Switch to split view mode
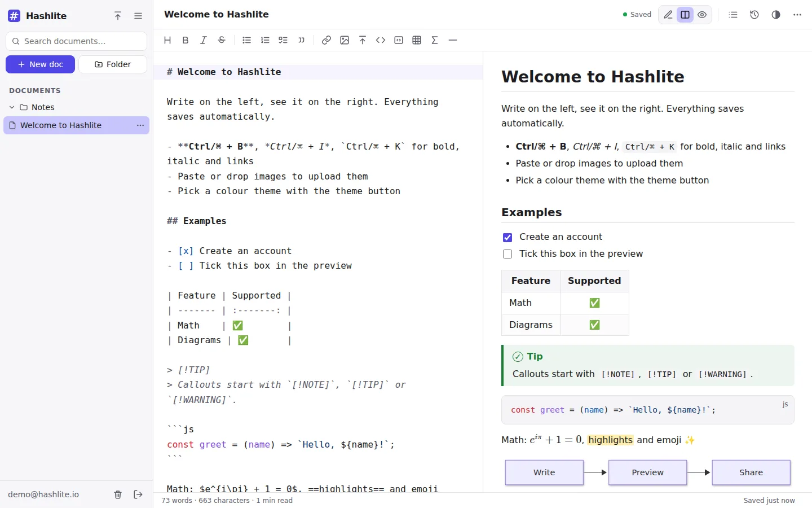 point(685,15)
